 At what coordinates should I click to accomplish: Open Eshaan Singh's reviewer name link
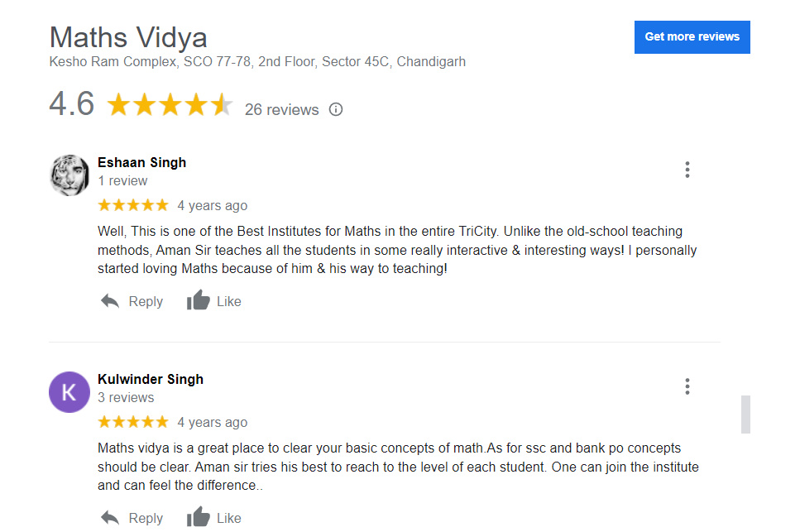pyautogui.click(x=141, y=162)
